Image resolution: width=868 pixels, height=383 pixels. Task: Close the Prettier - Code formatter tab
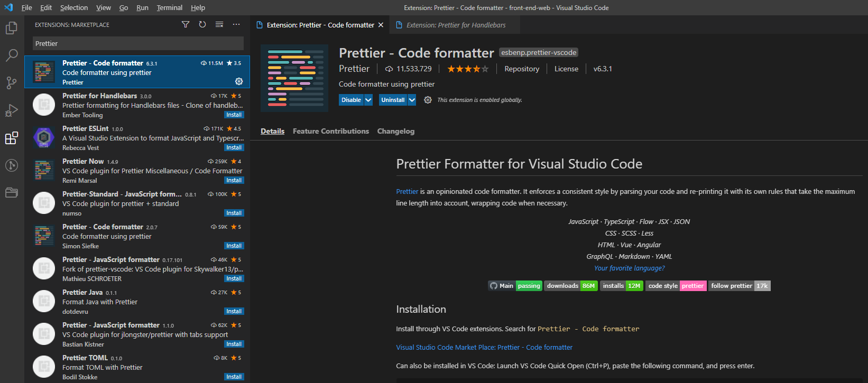pyautogui.click(x=381, y=25)
